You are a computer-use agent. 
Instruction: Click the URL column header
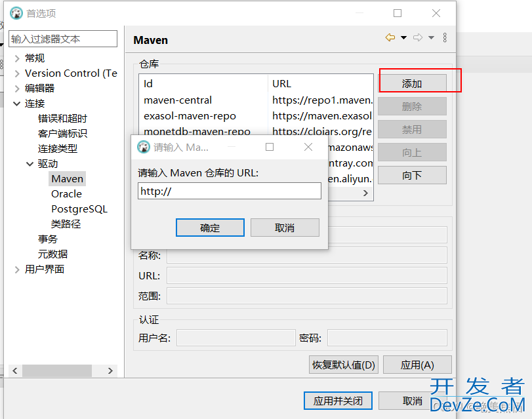[x=321, y=83]
